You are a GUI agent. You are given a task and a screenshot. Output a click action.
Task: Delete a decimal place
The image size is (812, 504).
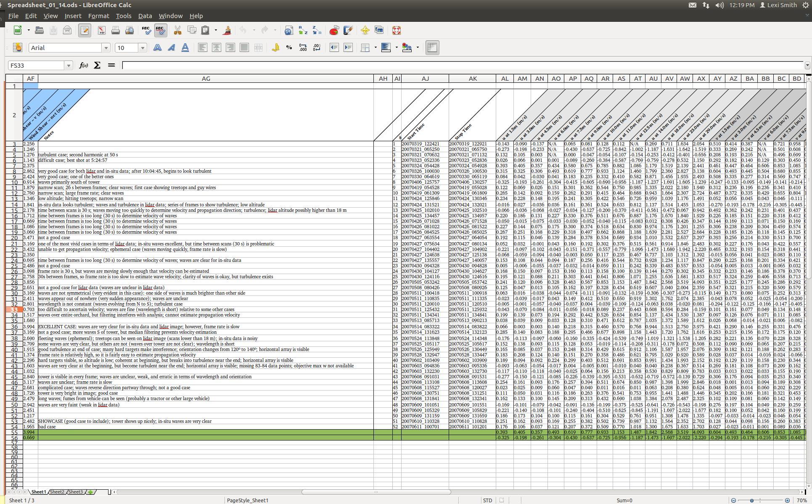point(317,47)
